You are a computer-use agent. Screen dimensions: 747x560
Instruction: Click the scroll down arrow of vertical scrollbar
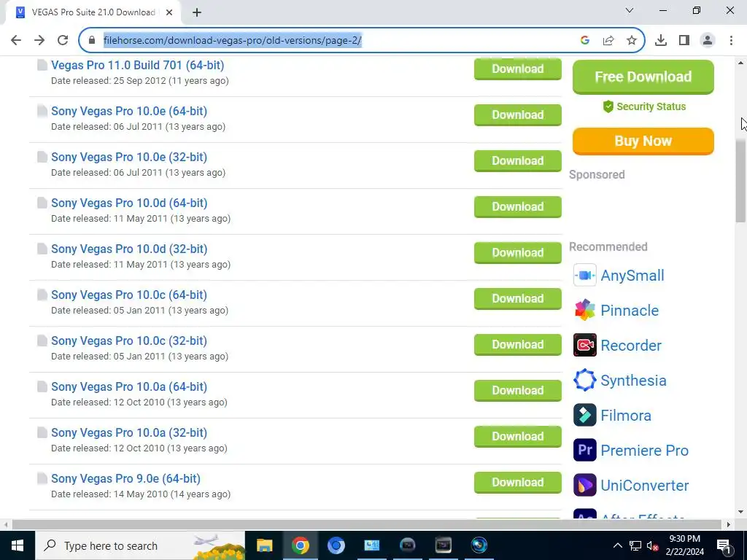coord(741,513)
